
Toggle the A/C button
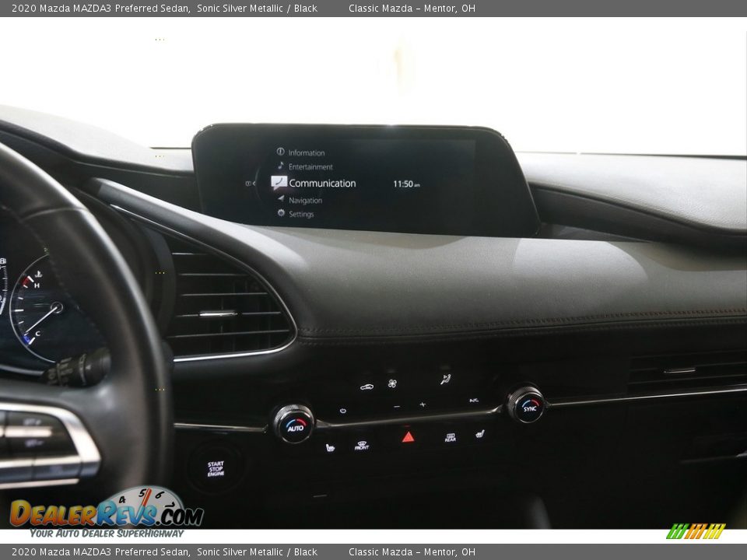474,400
